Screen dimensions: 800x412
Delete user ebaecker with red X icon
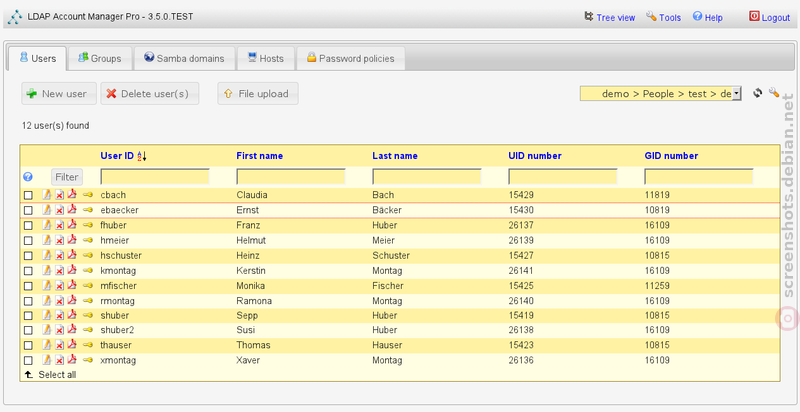click(x=60, y=210)
